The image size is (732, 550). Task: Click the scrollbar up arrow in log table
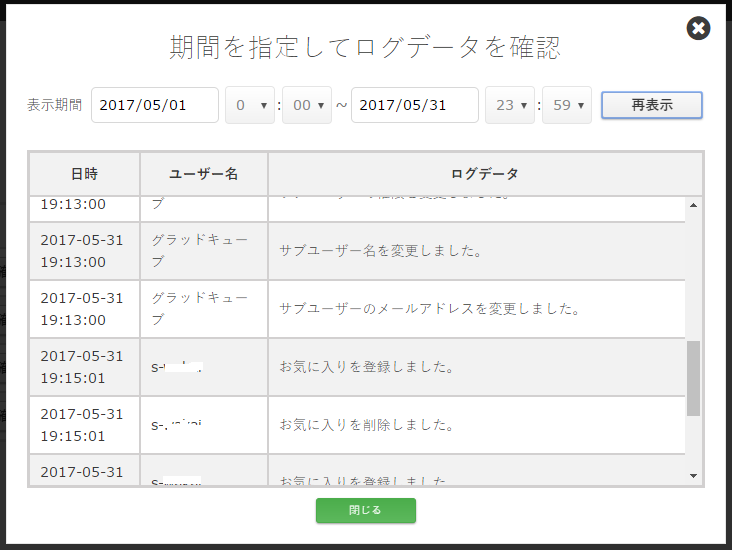[x=693, y=205]
